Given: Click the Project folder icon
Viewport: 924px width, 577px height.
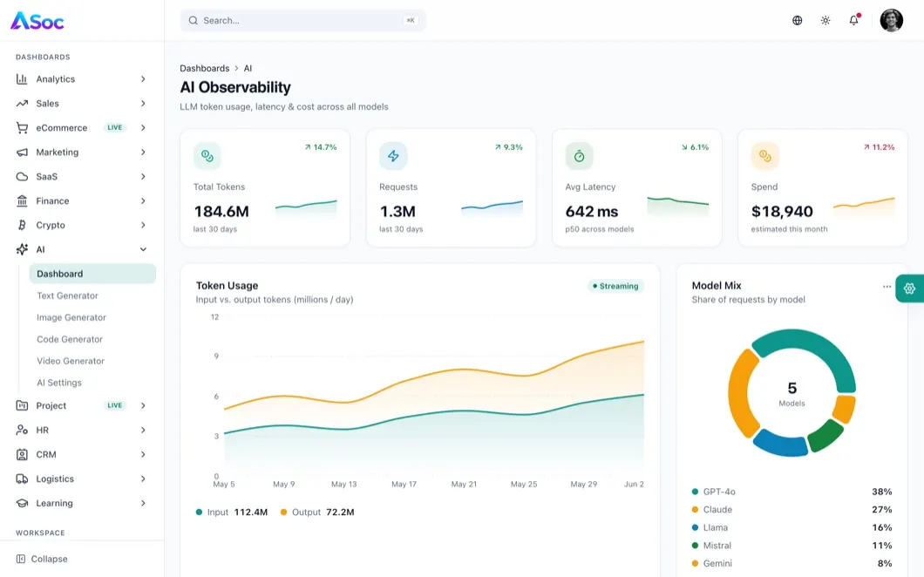Looking at the screenshot, I should point(22,405).
